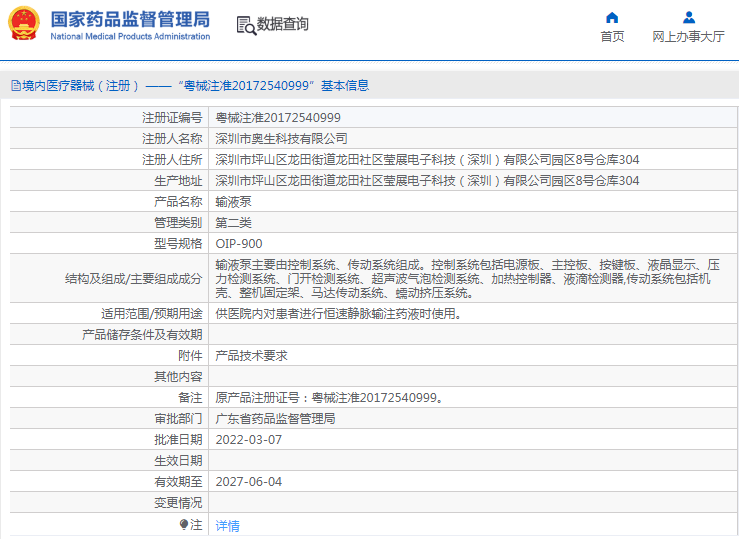The width and height of the screenshot is (739, 539).
Task: Click the 网上办事大厅 user icon
Action: pyautogui.click(x=689, y=18)
